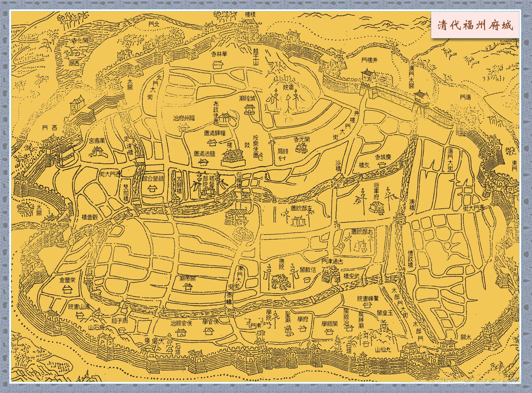Screen dimensions: 532x393
Task: Click the 東門大街 street label
Action: coord(474,209)
